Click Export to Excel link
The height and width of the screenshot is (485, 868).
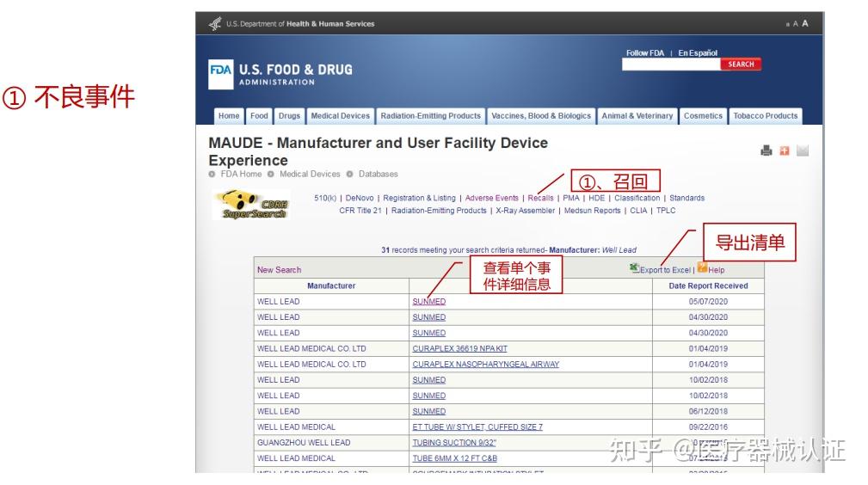[665, 270]
